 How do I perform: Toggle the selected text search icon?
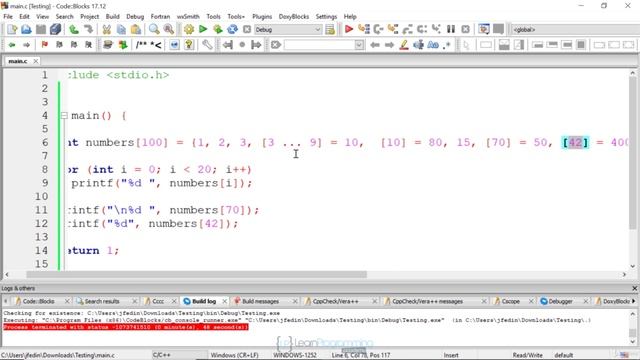pos(418,45)
